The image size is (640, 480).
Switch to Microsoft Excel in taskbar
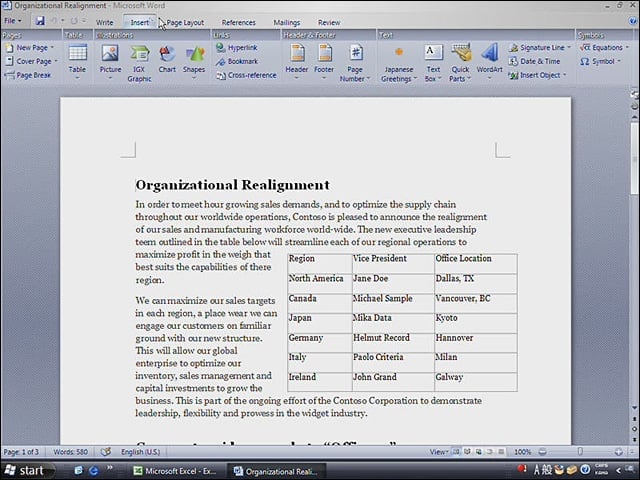176,471
